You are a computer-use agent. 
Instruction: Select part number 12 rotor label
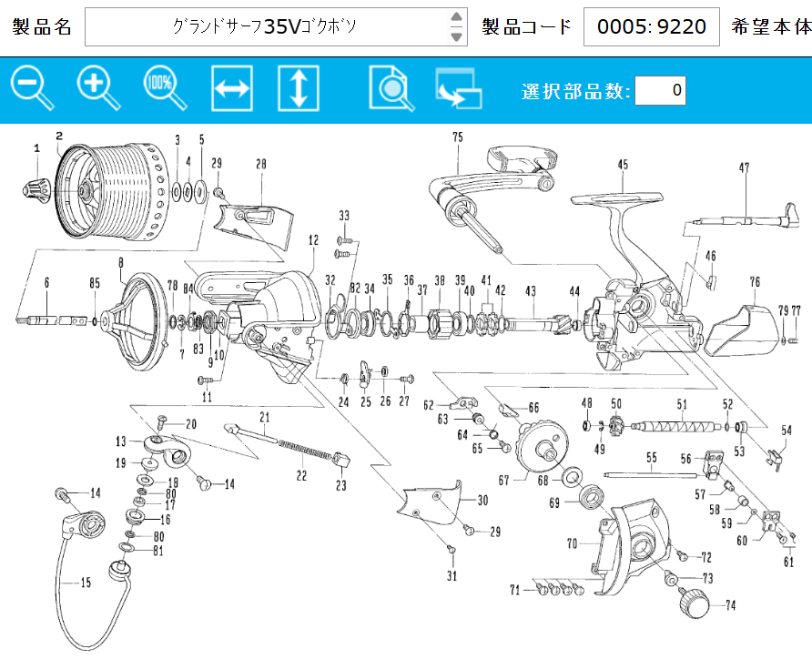313,239
